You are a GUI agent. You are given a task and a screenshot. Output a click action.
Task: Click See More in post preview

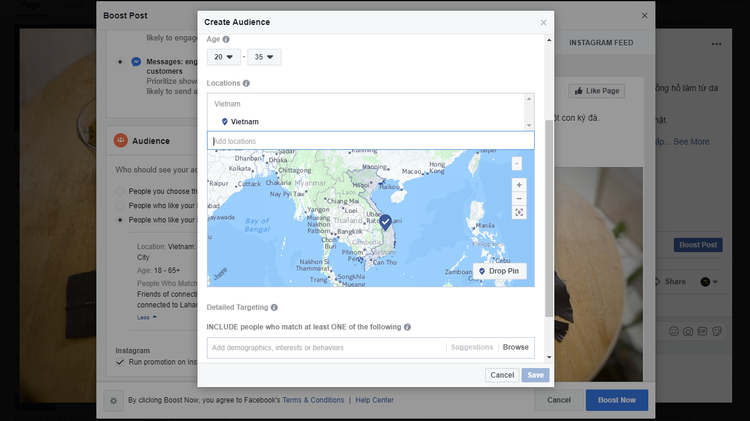click(x=691, y=142)
